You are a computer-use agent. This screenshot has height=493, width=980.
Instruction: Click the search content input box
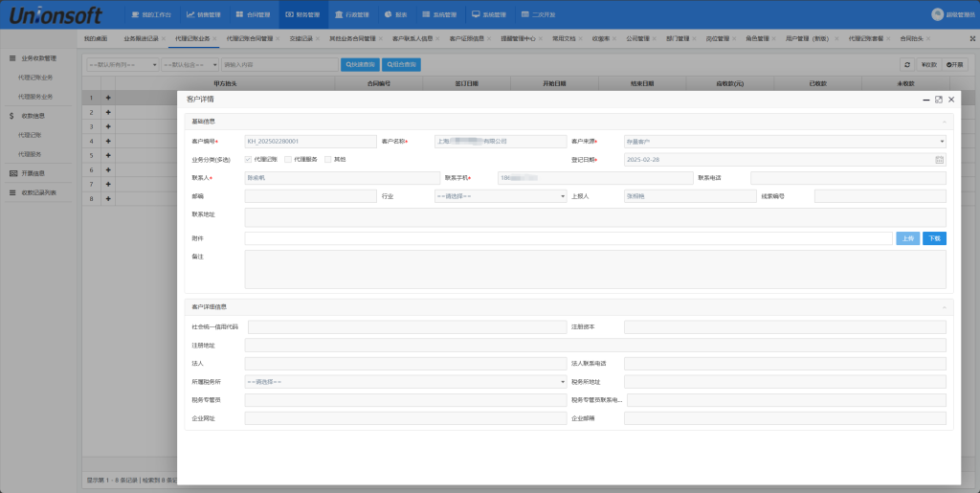279,64
